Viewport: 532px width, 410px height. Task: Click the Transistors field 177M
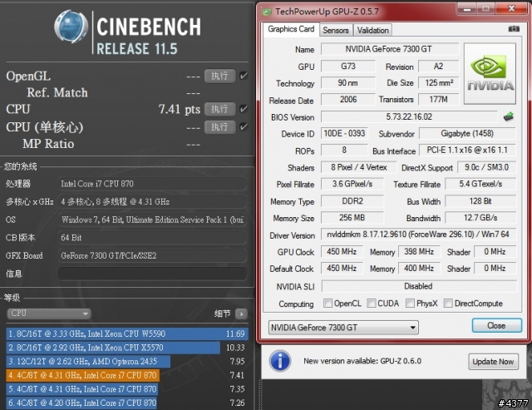pyautogui.click(x=439, y=100)
